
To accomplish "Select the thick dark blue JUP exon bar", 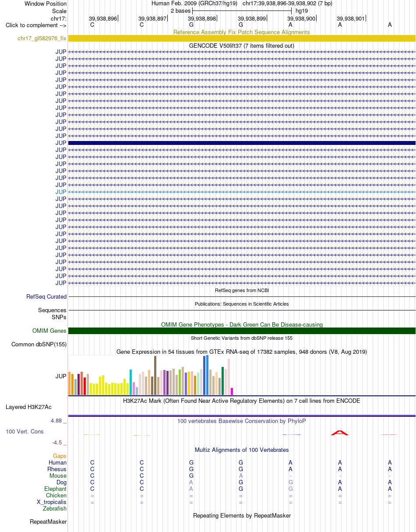I will 242,143.
